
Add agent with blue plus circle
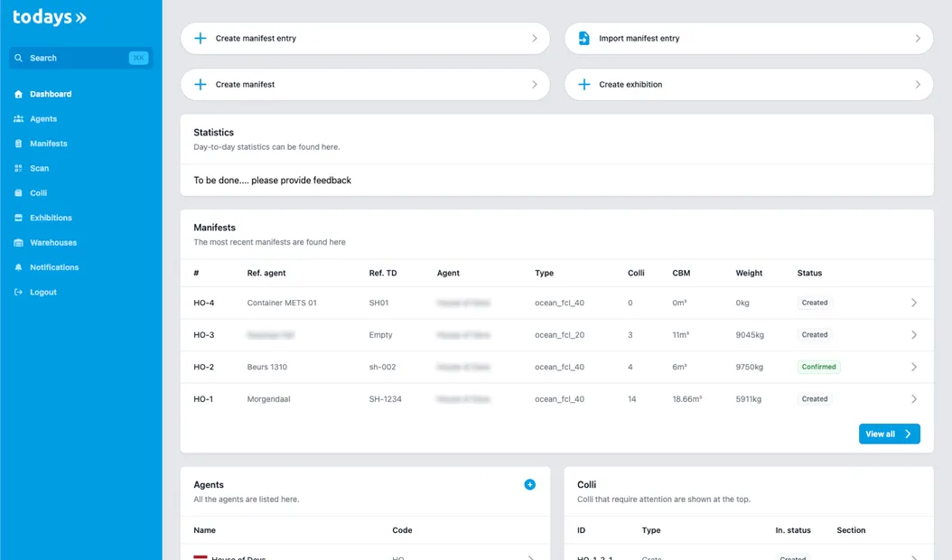(530, 485)
